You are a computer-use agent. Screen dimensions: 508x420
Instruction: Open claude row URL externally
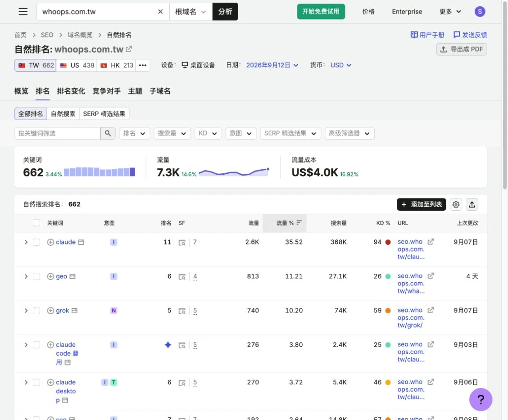[x=431, y=242]
